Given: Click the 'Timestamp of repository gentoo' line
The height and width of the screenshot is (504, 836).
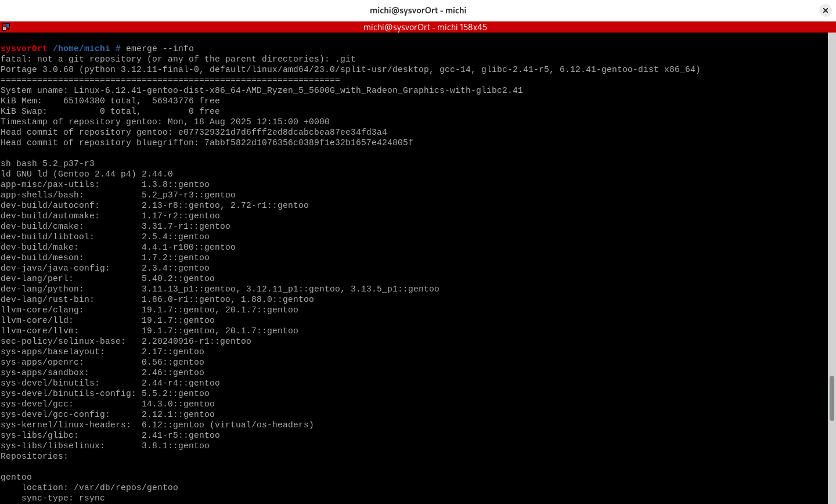Looking at the screenshot, I should tap(165, 122).
